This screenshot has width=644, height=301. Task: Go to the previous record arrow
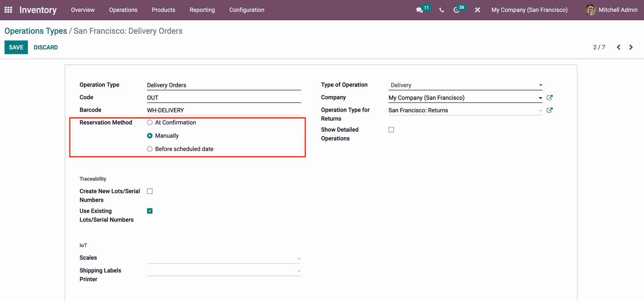point(619,47)
